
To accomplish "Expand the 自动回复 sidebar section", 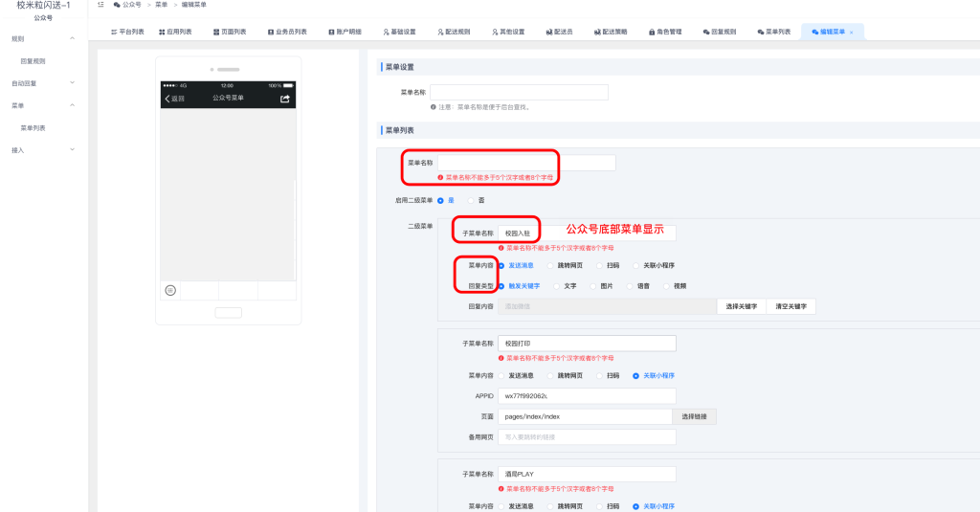I will tap(72, 83).
